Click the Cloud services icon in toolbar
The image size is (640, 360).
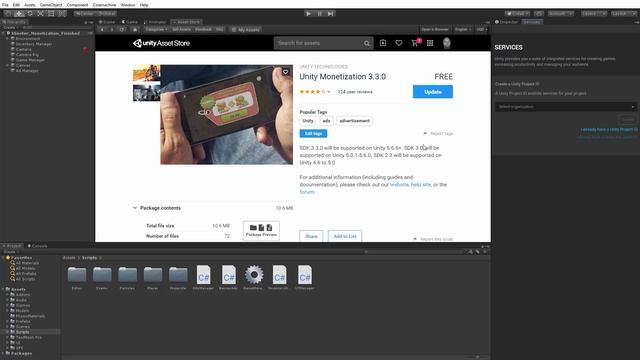[539, 13]
